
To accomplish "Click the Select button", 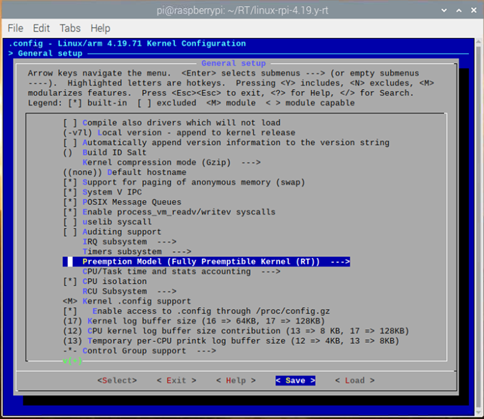I will pyautogui.click(x=117, y=381).
